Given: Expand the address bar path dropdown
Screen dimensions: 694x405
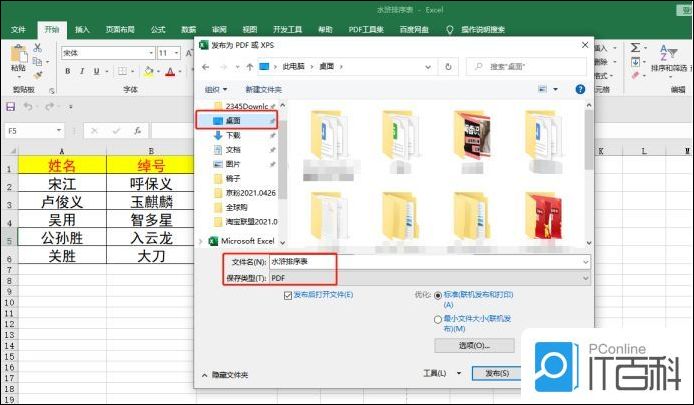Looking at the screenshot, I should [x=428, y=67].
